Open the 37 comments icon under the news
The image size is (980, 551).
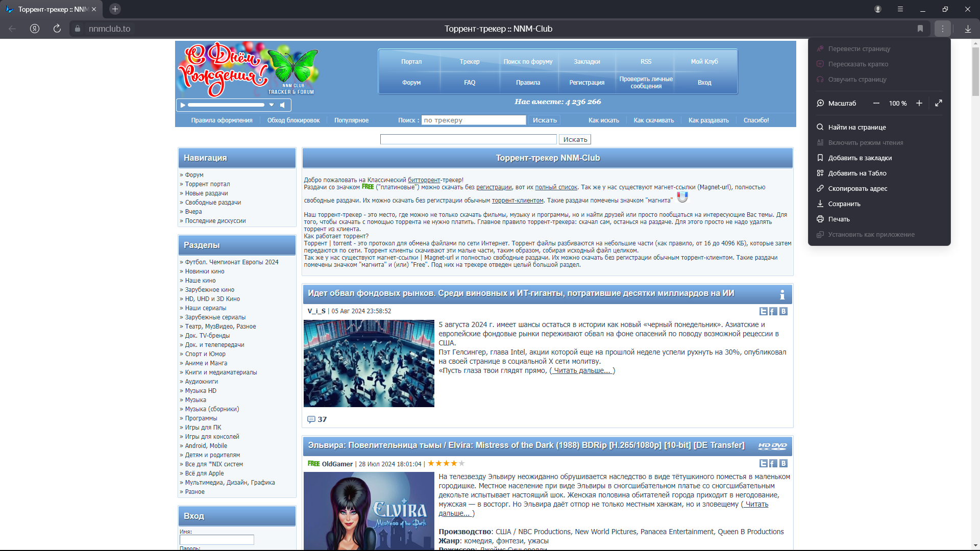click(x=311, y=419)
